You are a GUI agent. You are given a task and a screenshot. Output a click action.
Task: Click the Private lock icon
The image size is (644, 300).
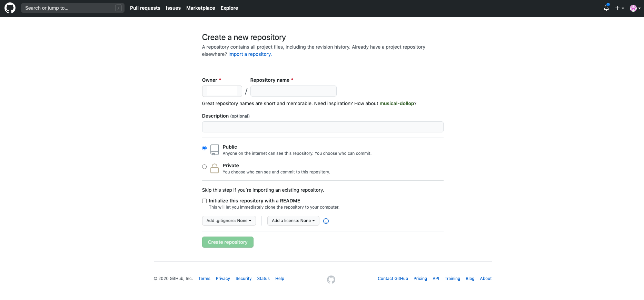coord(215,168)
